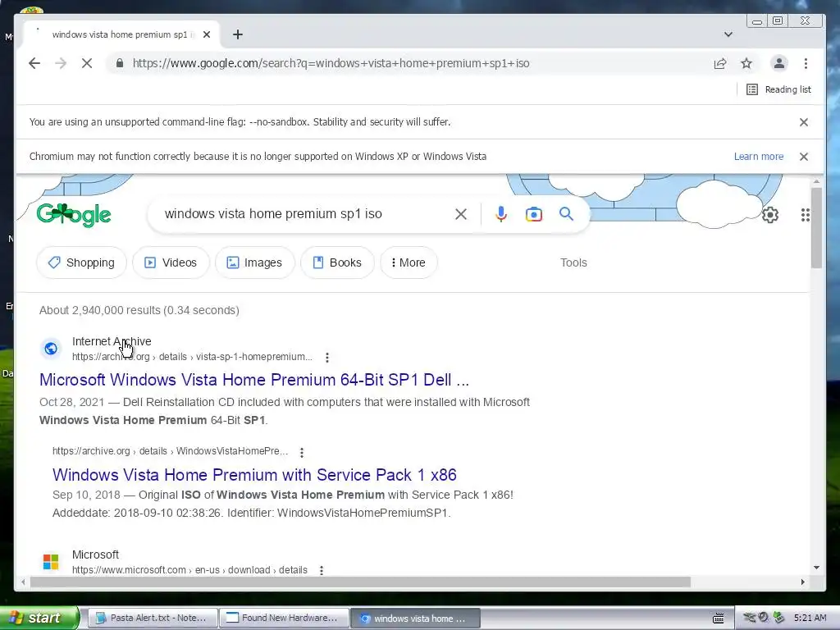Open the Reading list
Screen dimensions: 840x630
(x=779, y=89)
